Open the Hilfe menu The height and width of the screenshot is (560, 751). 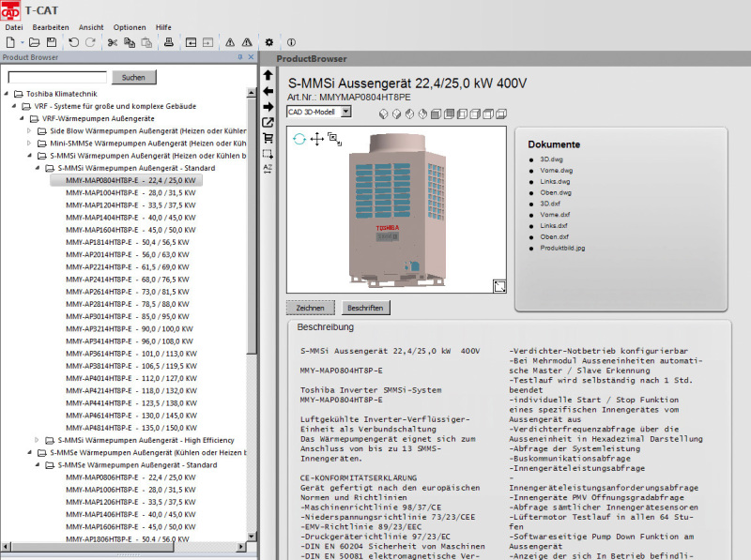[x=163, y=27]
